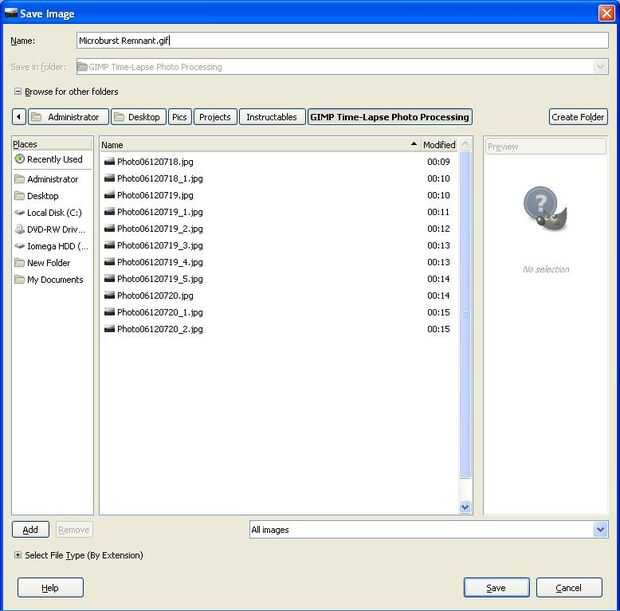This screenshot has width=620, height=611.
Task: Click scrollbar up arrow in file list
Action: (x=465, y=145)
